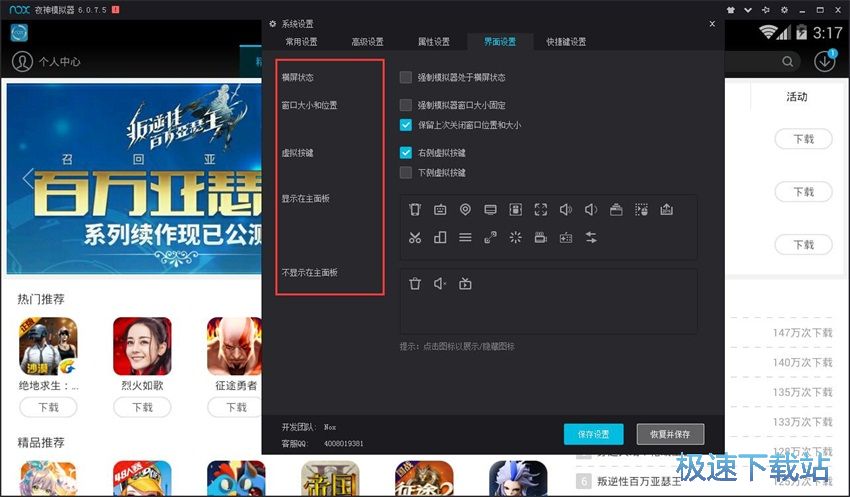Viewport: 850px width, 497px height.
Task: Go to previous banner with left arrow
Action: (27, 178)
